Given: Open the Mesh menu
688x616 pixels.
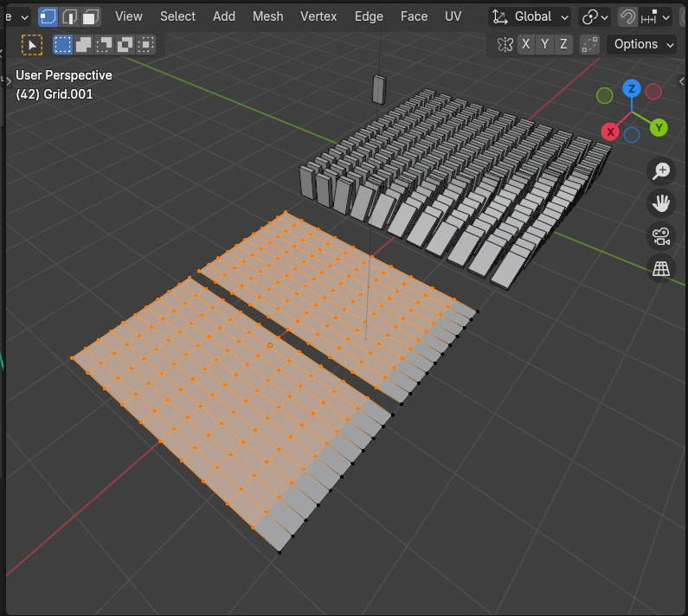Looking at the screenshot, I should [267, 16].
